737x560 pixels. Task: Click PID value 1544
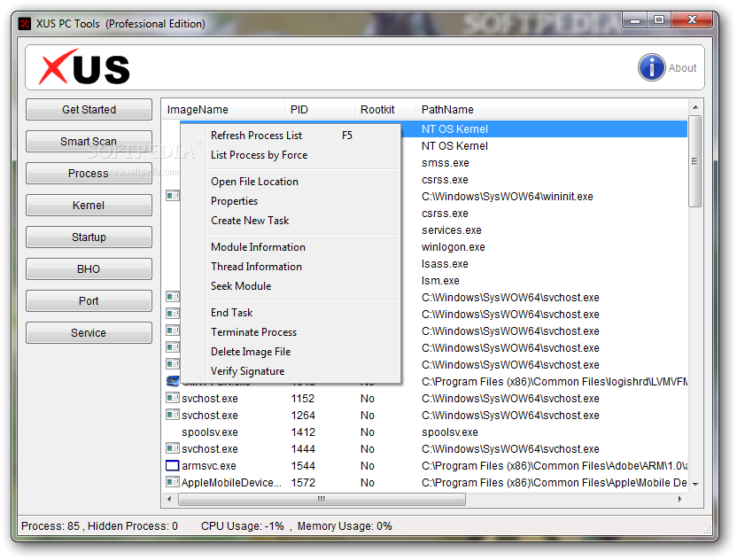303,466
